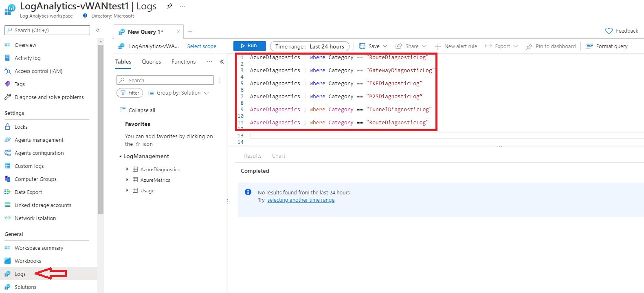Open Network Isolation settings
644x293 pixels.
click(x=35, y=218)
